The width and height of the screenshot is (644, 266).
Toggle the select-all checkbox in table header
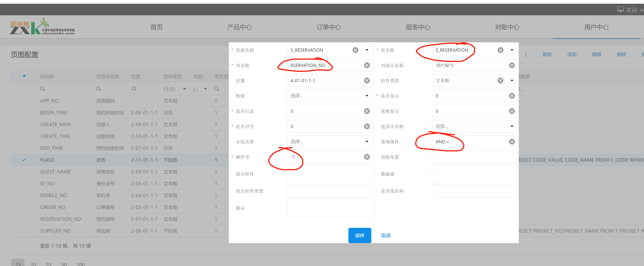[x=24, y=76]
